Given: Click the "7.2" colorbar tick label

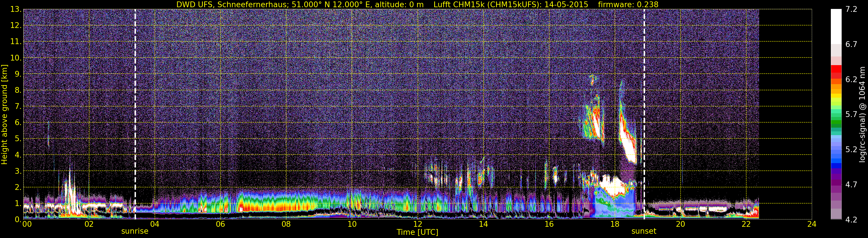Looking at the screenshot, I should (x=851, y=10).
